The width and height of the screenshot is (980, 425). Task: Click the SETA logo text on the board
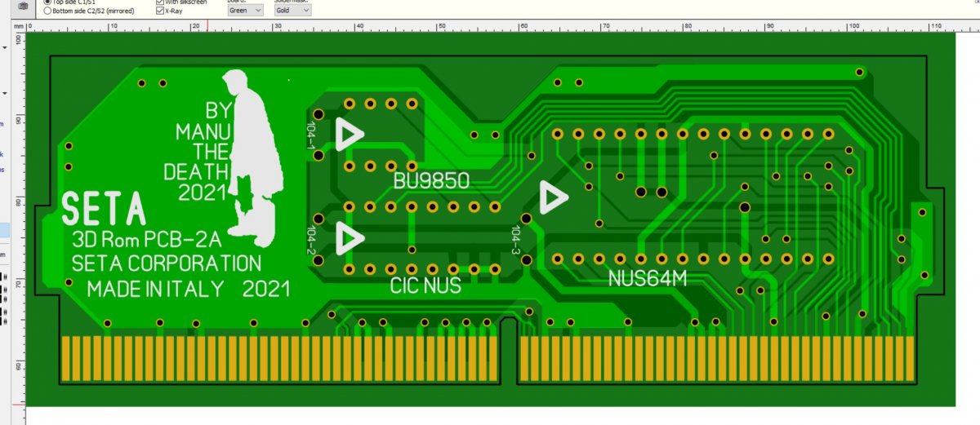click(104, 210)
